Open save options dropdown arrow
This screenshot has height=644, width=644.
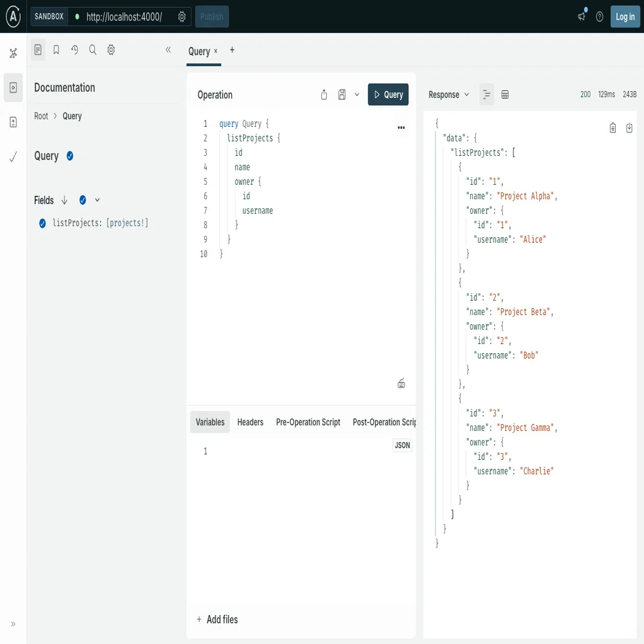pos(357,95)
